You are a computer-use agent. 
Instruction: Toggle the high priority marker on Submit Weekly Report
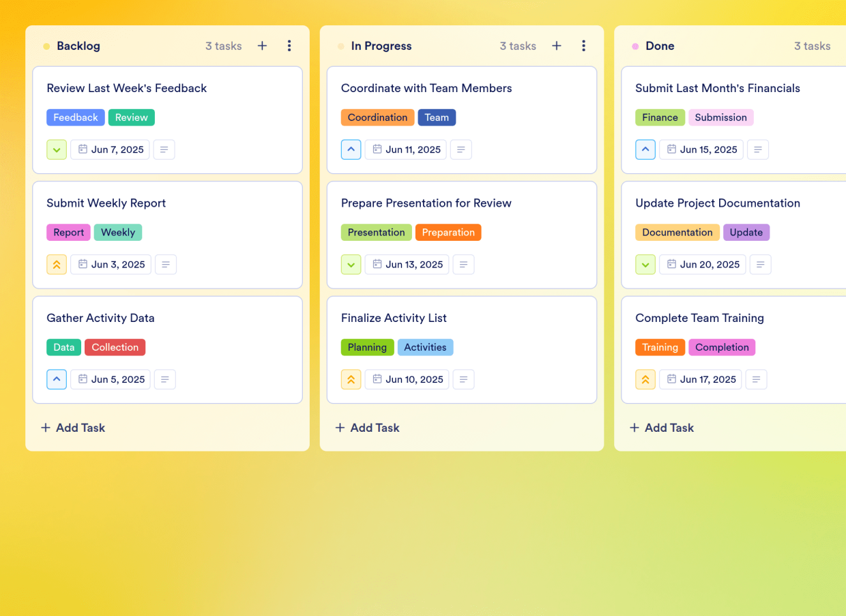57,264
